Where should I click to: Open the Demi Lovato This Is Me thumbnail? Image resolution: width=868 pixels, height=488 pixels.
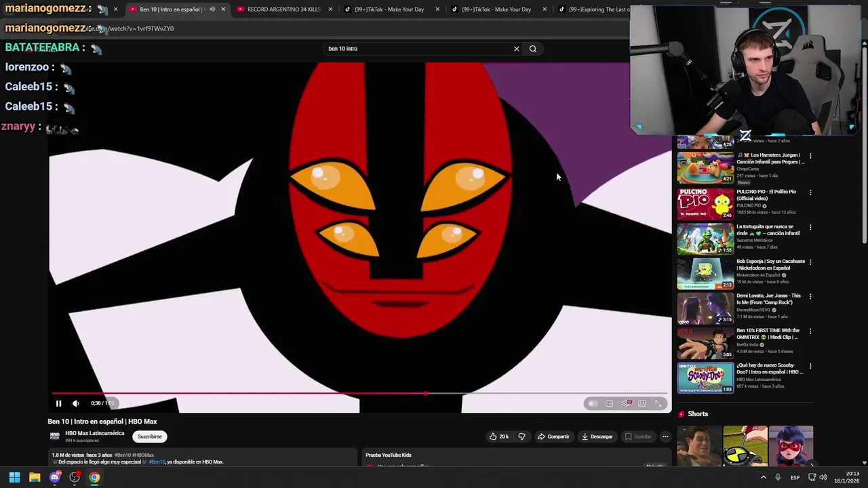pos(705,308)
